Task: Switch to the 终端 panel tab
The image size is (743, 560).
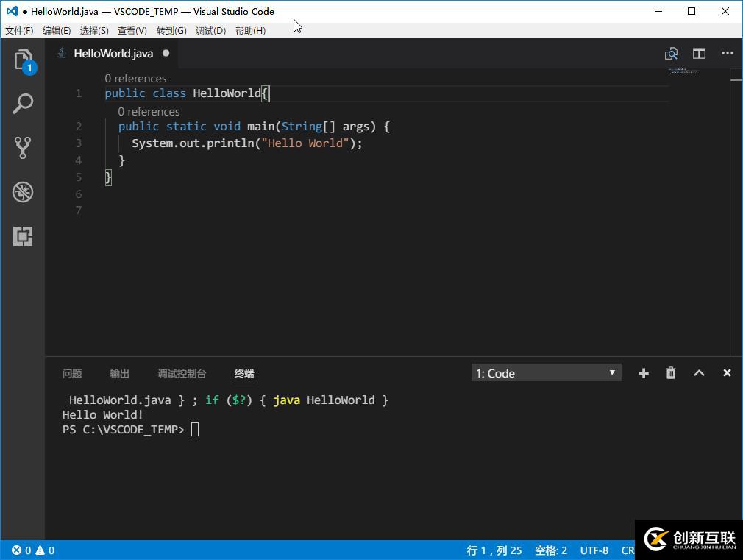Action: (244, 374)
